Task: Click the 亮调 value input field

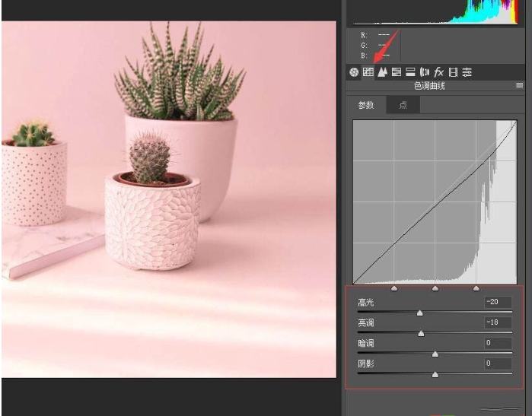Action: point(498,323)
